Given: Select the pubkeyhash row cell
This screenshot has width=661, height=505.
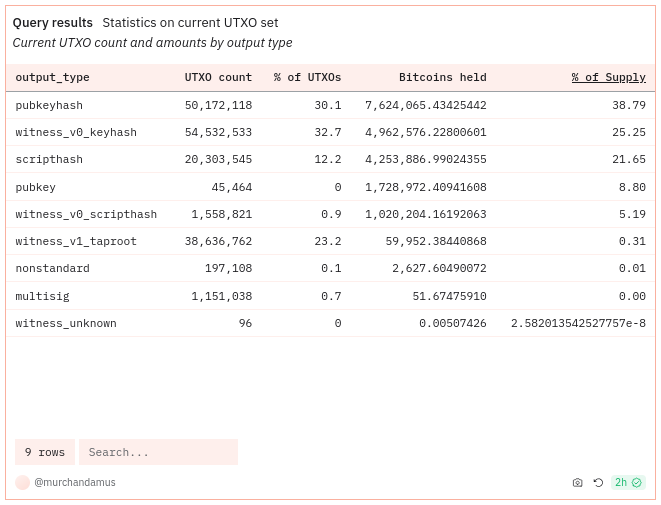Looking at the screenshot, I should (x=49, y=105).
